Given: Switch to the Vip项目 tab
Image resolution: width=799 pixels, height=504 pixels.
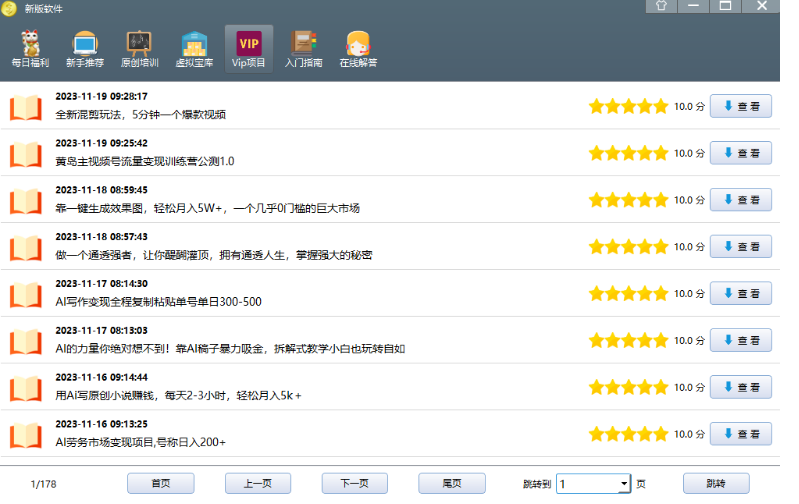Looking at the screenshot, I should [249, 49].
